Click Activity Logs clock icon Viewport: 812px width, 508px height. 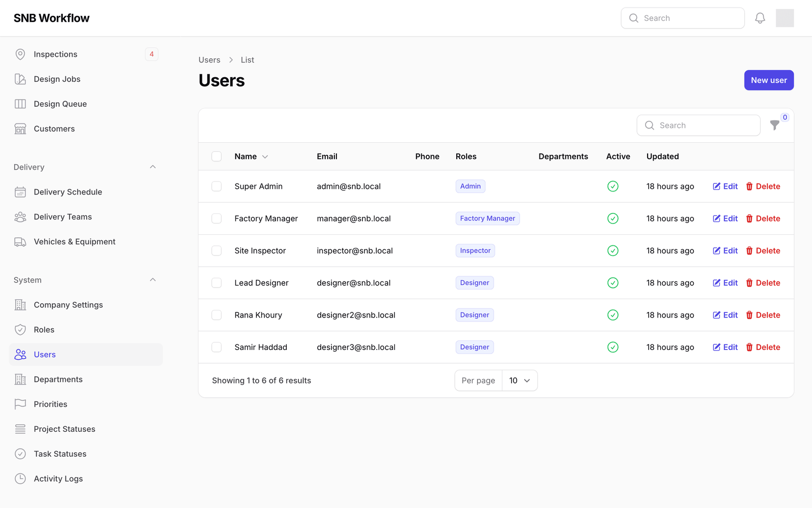pyautogui.click(x=20, y=479)
